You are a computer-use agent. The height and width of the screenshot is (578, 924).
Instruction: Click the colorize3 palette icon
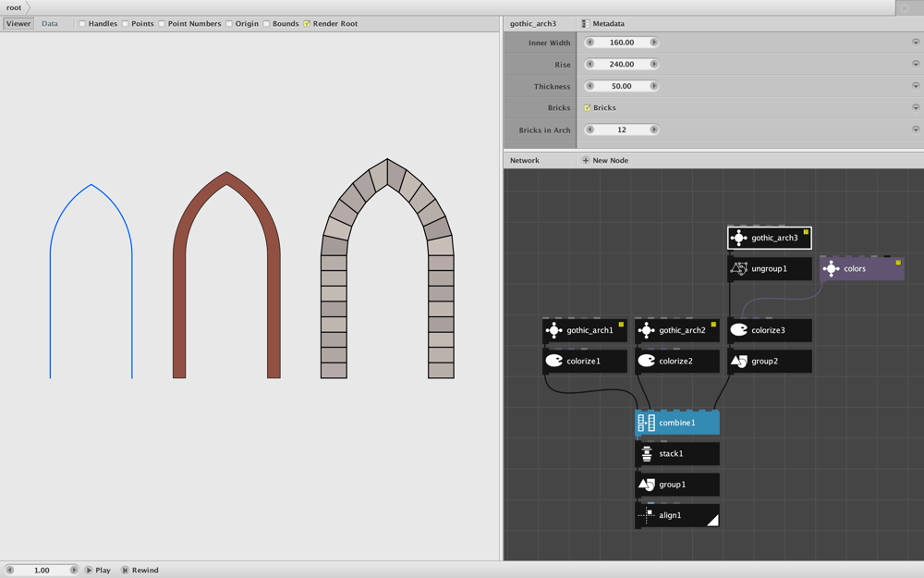(739, 330)
